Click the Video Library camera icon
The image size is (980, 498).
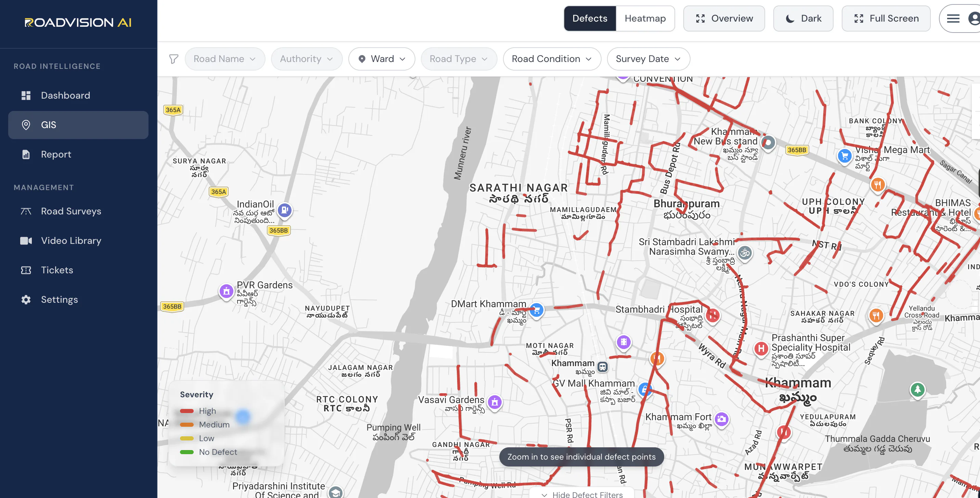pyautogui.click(x=26, y=241)
